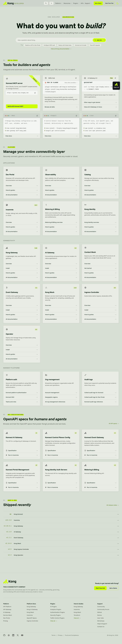
Task: Select 'Trace API requests' suggestion chip
Action: point(95,45)
